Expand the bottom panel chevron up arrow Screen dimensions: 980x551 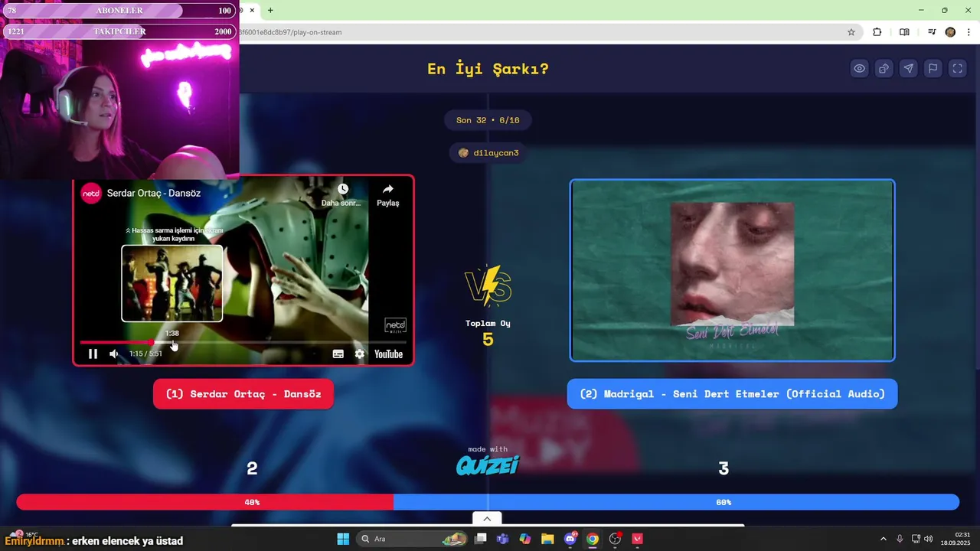[487, 518]
